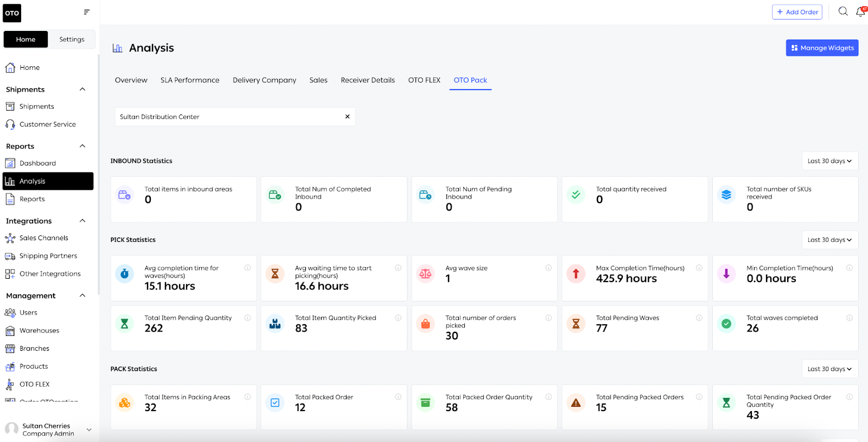Click the Other Integrations grid icon

(10, 274)
